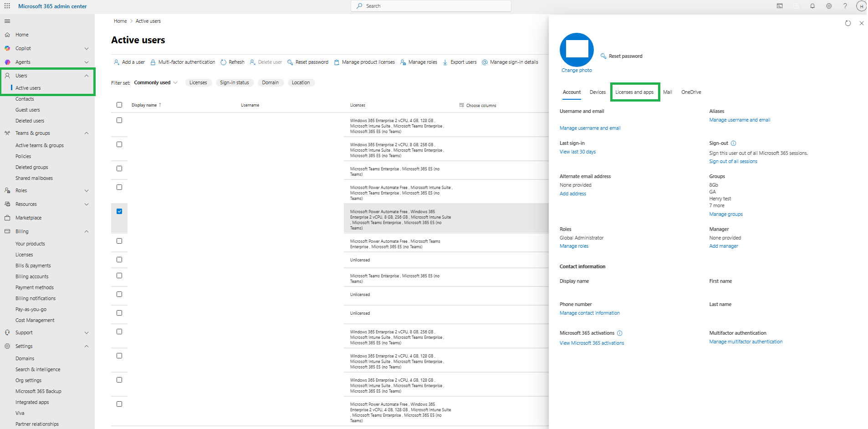
Task: Open Manage product licenses
Action: [x=364, y=62]
